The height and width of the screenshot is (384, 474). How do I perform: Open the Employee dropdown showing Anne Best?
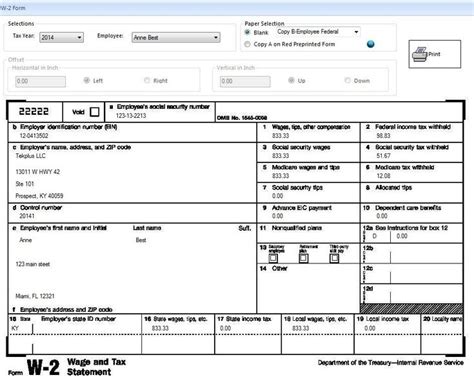coord(176,37)
